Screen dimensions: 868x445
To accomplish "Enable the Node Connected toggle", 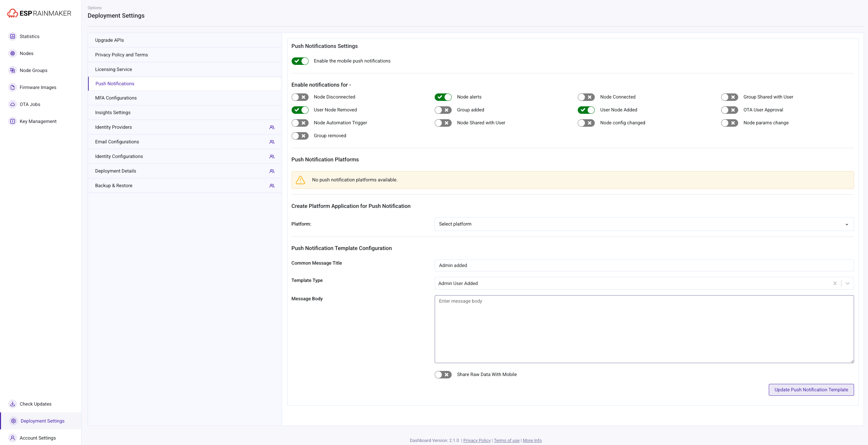I will click(x=586, y=97).
